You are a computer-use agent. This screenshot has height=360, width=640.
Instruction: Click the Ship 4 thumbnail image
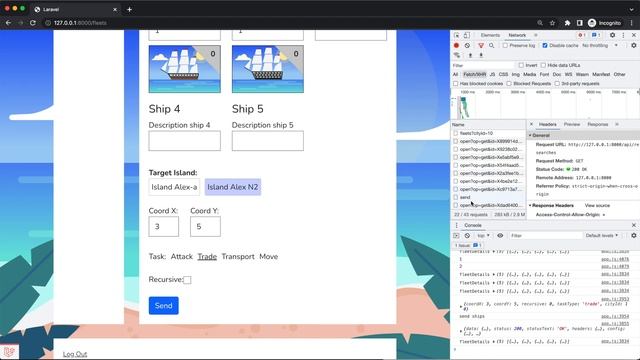click(x=184, y=69)
